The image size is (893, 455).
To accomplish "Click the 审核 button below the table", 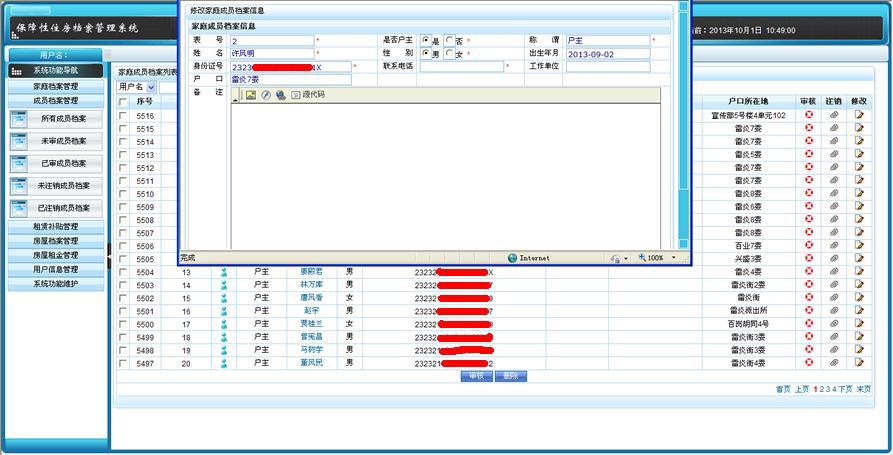I will (477, 377).
